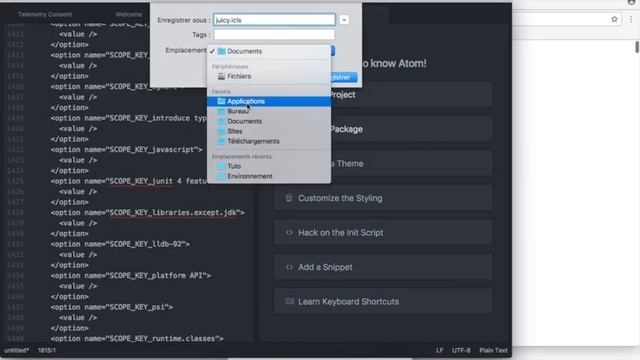
Task: Click line SCOPE_KEY_platform API in editor
Action: point(131,276)
